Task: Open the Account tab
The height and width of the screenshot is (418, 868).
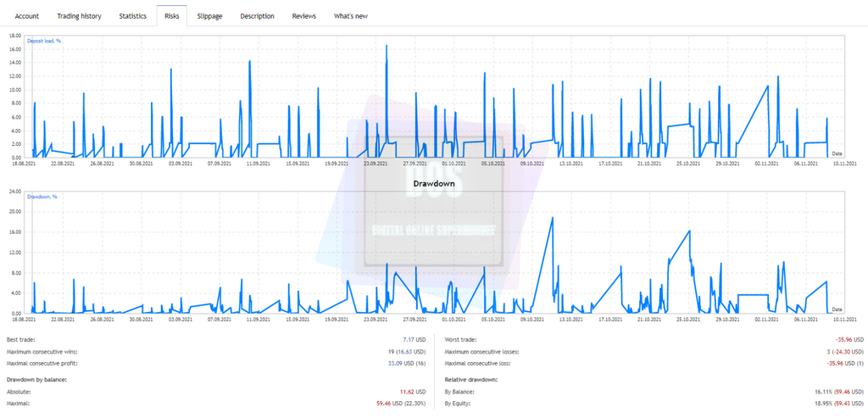Action: 26,16
